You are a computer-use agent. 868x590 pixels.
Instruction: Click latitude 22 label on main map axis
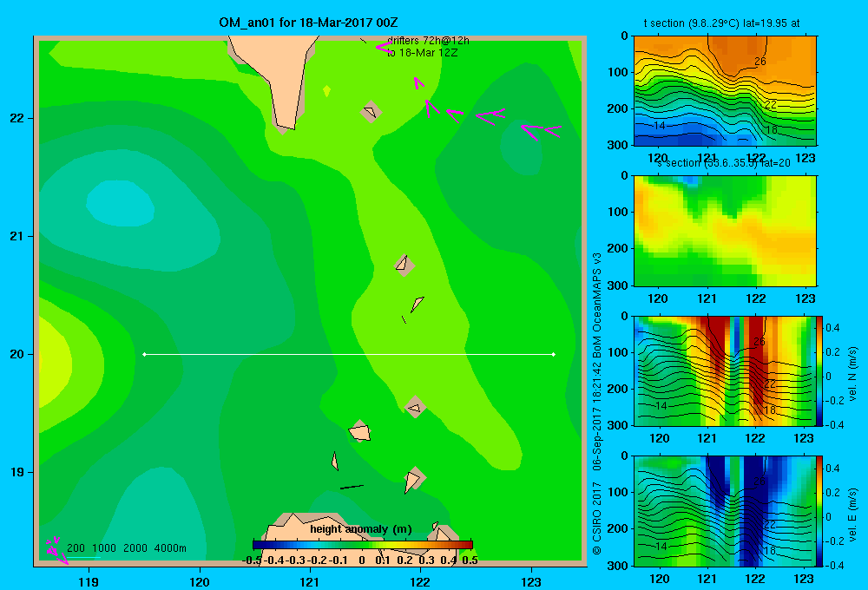[x=16, y=119]
